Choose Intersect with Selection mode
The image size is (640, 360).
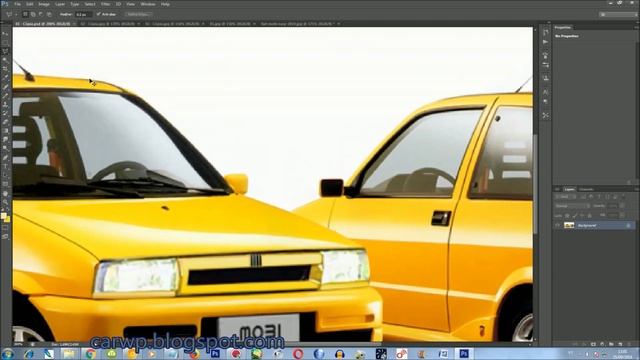[x=49, y=14]
